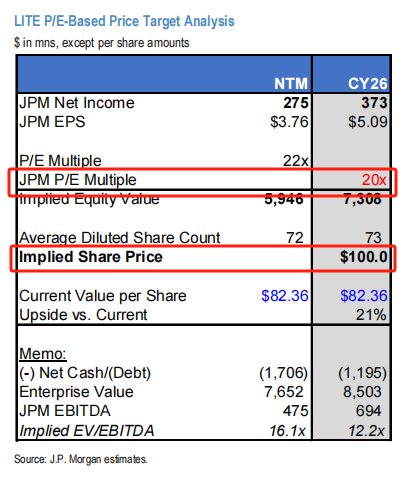
Task: Click the LITE P/E-Based Price Target Analysis title
Action: 124,21
